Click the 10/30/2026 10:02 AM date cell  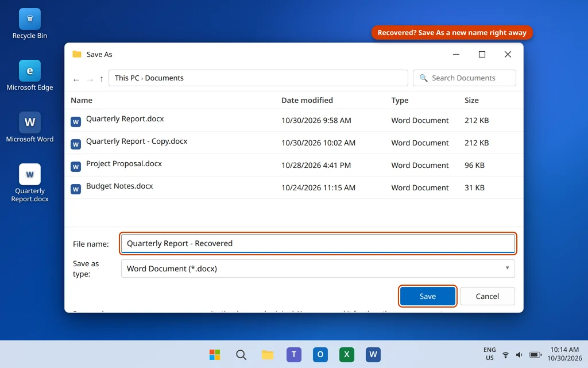tap(318, 143)
